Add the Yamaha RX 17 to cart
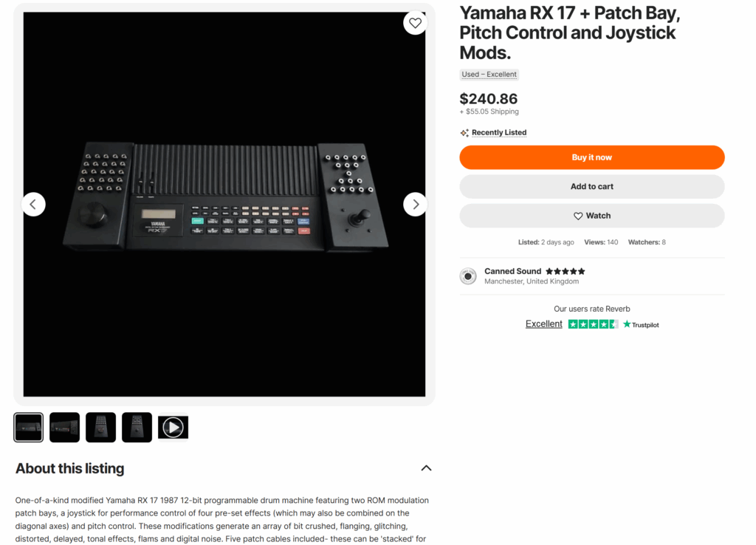This screenshot has width=756, height=545. click(592, 186)
